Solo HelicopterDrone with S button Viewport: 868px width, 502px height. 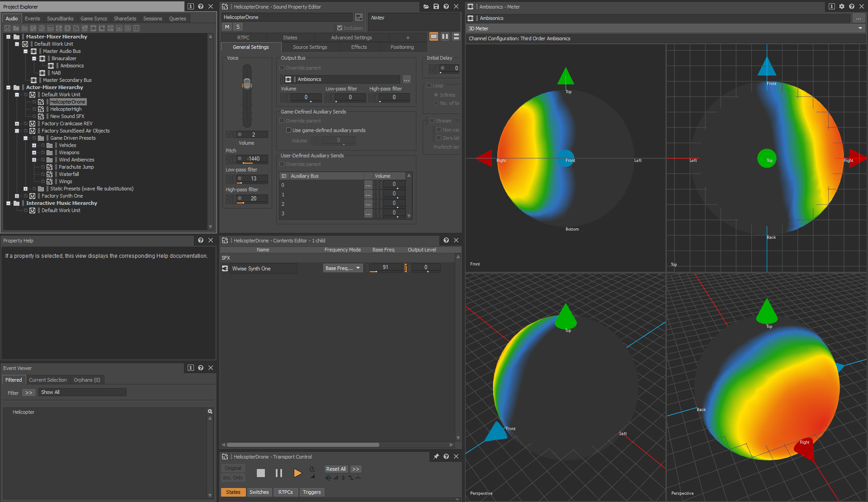(x=238, y=27)
